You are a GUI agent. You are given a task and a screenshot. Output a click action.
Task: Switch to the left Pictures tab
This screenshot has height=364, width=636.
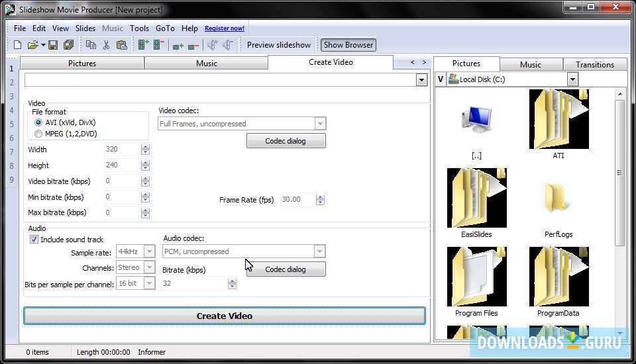point(82,64)
